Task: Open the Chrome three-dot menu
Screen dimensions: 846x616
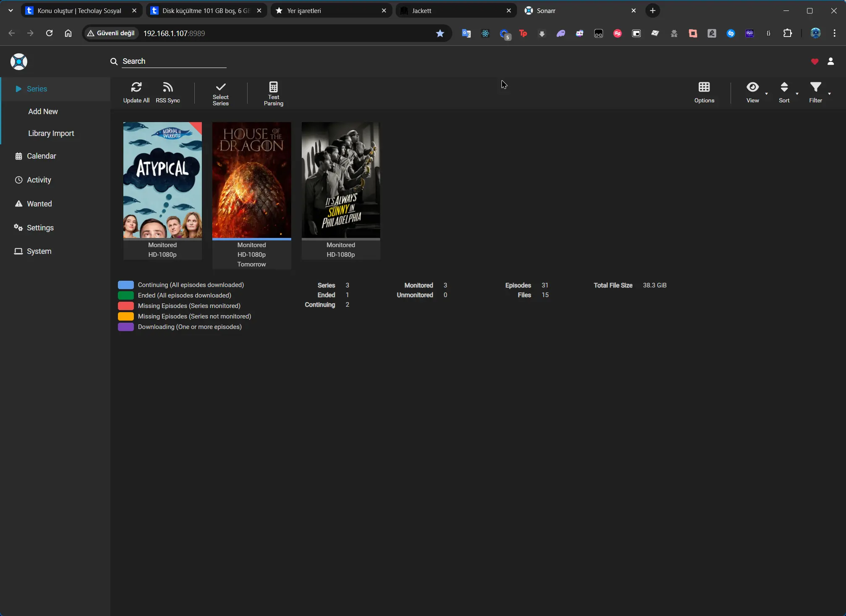Action: (x=834, y=33)
